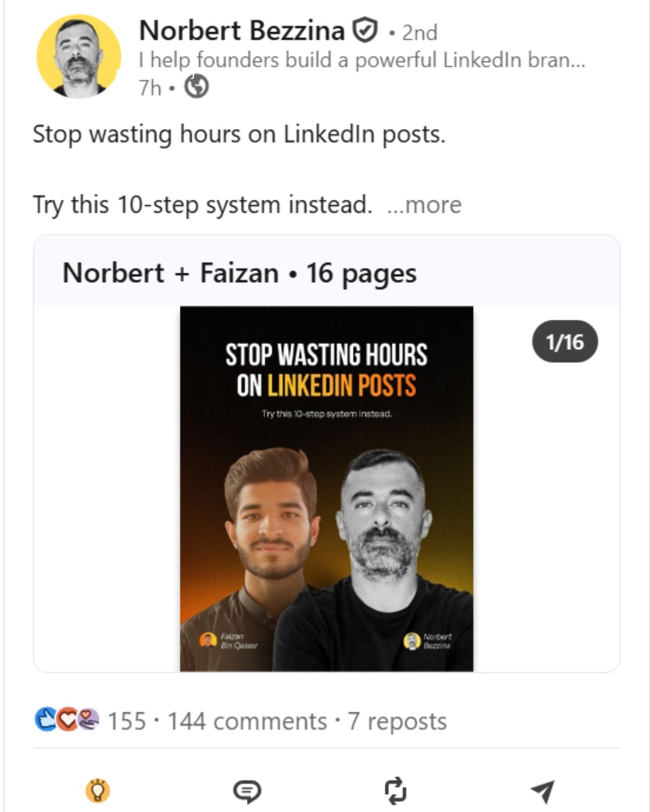Click the send paper plane icon
The image size is (650, 812).
pyautogui.click(x=543, y=791)
